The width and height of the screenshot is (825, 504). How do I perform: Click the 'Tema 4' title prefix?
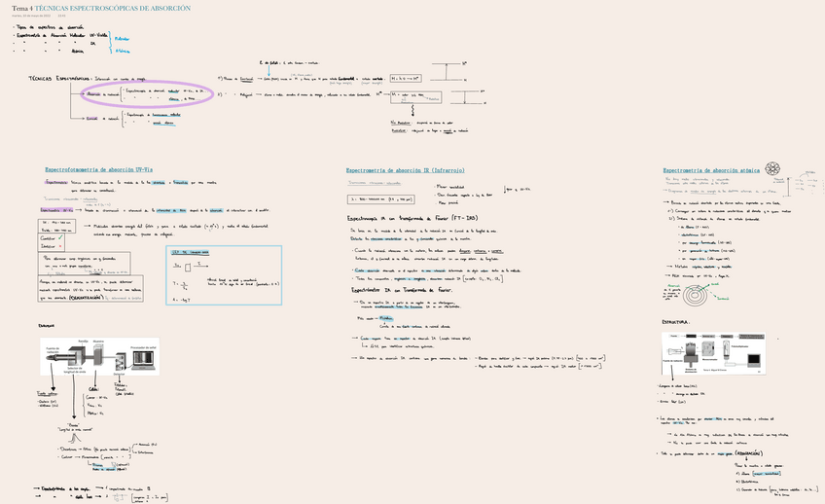tap(22, 9)
